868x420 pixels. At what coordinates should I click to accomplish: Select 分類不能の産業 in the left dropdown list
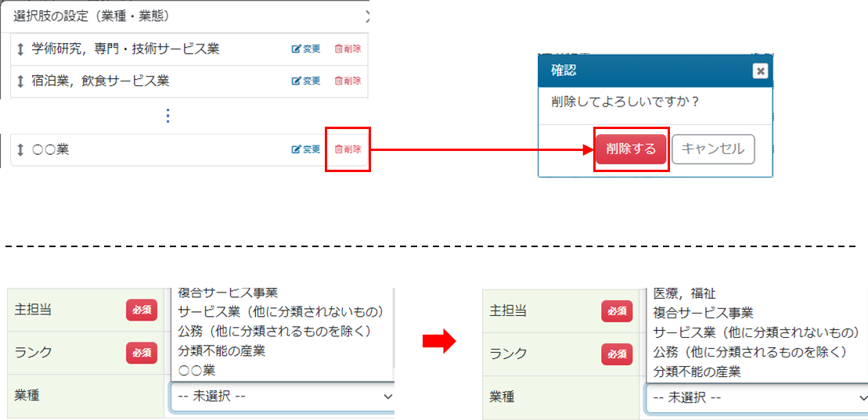pyautogui.click(x=222, y=351)
